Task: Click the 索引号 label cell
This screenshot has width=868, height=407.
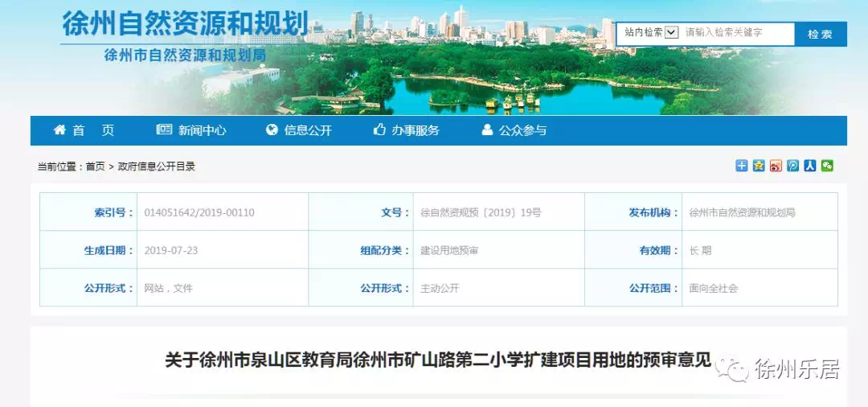Action: (88, 212)
